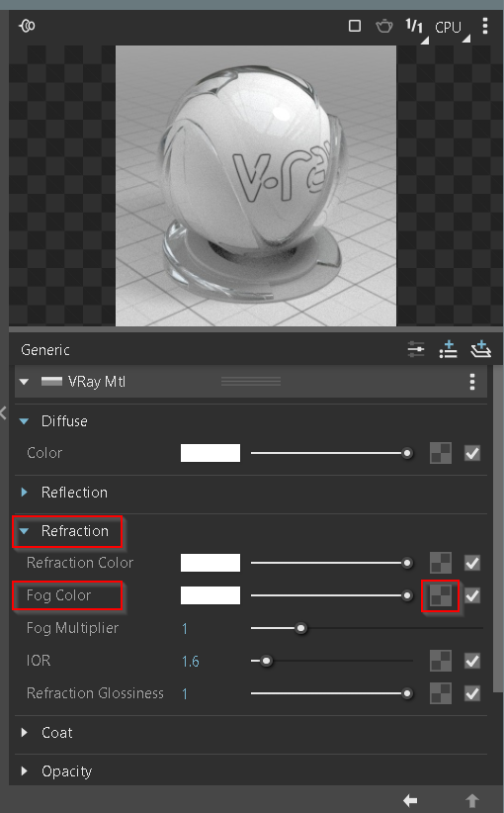Image resolution: width=504 pixels, height=813 pixels.
Task: Click the Refraction Glossiness label text
Action: tap(95, 693)
